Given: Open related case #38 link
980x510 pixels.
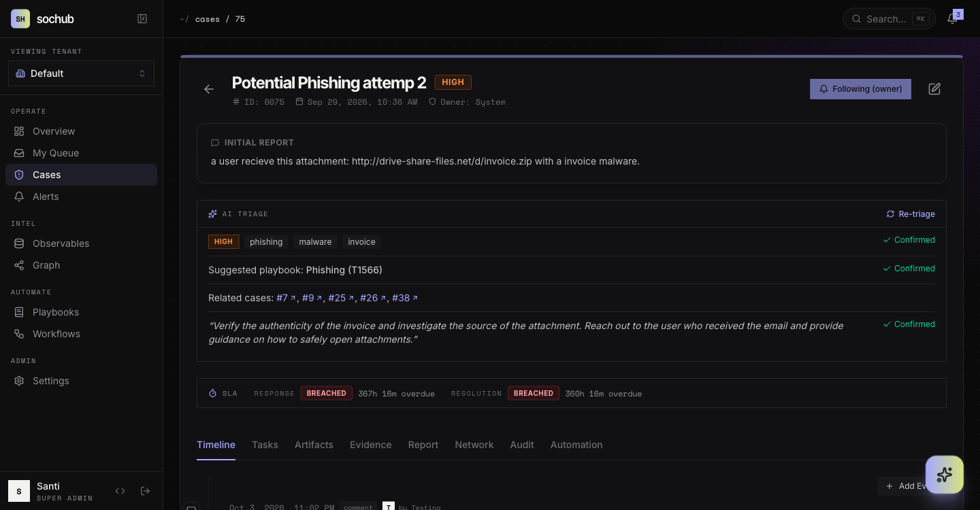Looking at the screenshot, I should click(405, 298).
